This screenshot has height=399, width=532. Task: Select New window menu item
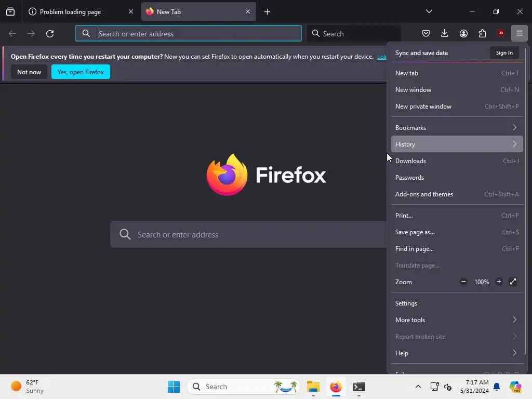[457, 89]
